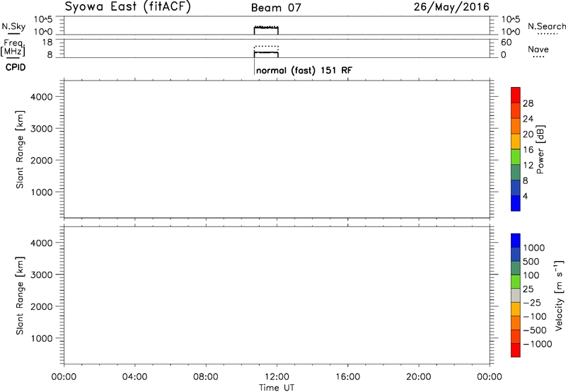
Task: Click the Freq. [MHz] label
Action: coord(13,48)
